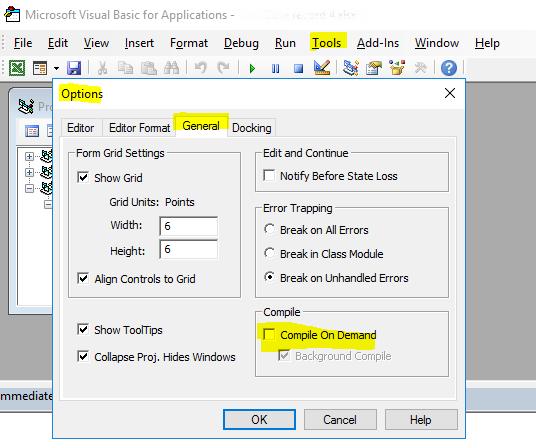Click the VBA application title bar icon
The height and width of the screenshot is (448, 536).
[x=12, y=14]
